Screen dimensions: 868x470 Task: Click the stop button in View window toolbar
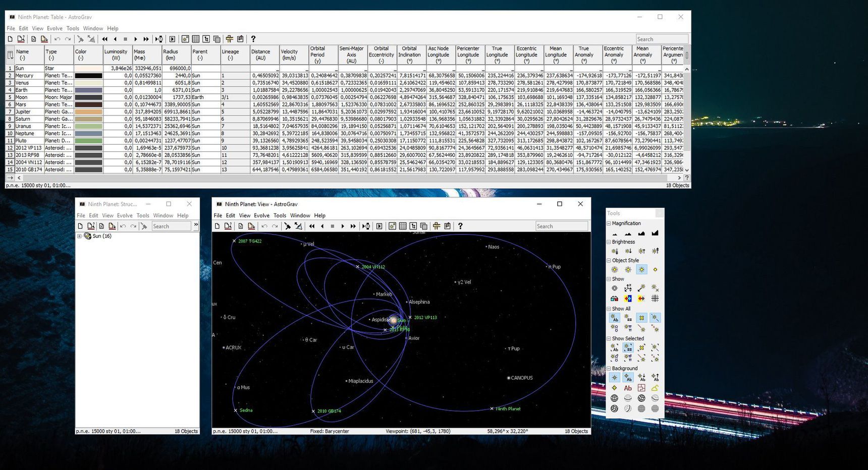point(333,226)
